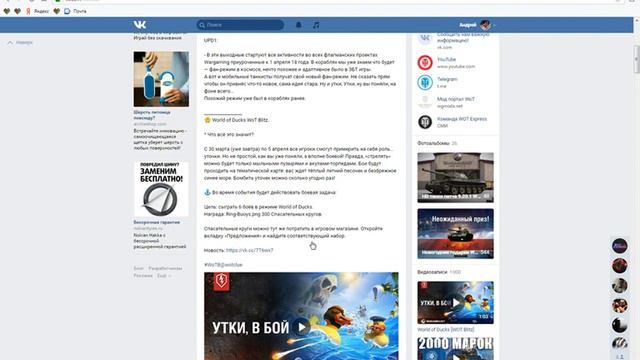640x360 pixels.
Task: Click the second heart bookmark icon
Action: (x=17, y=11)
